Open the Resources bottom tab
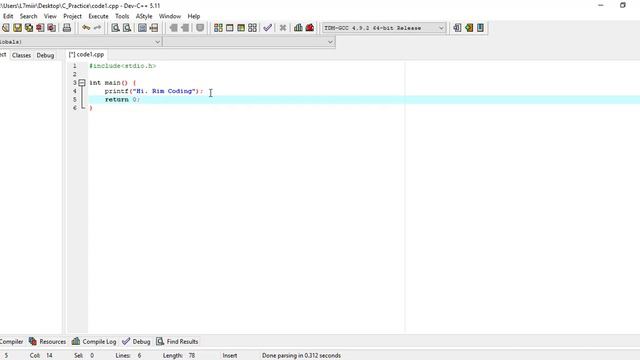This screenshot has height=360, width=640. [47, 342]
